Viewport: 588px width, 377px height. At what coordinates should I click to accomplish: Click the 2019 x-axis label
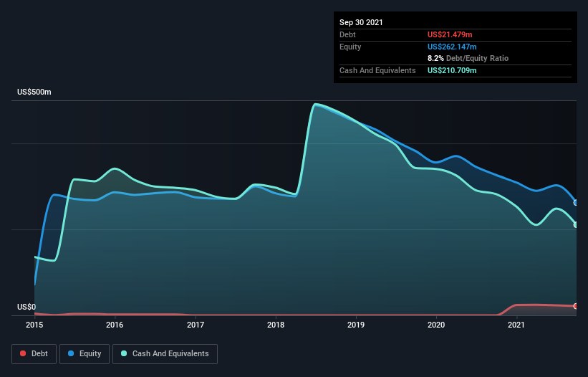pos(356,325)
